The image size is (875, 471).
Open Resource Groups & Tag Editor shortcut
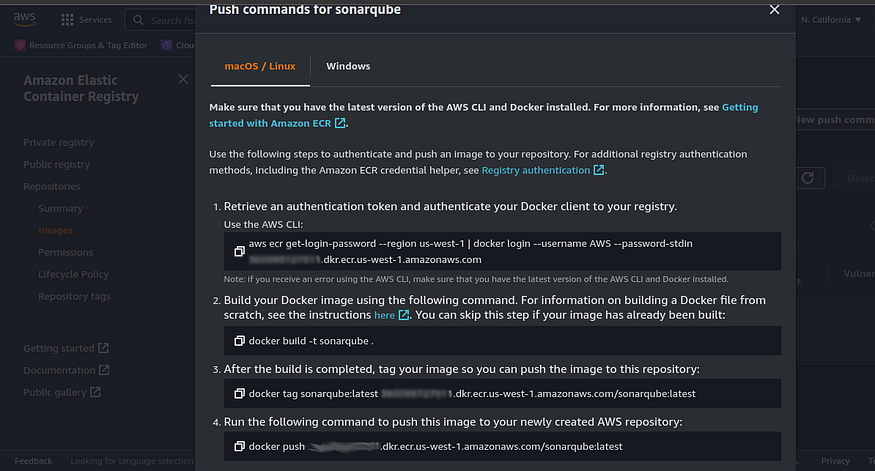[81, 45]
